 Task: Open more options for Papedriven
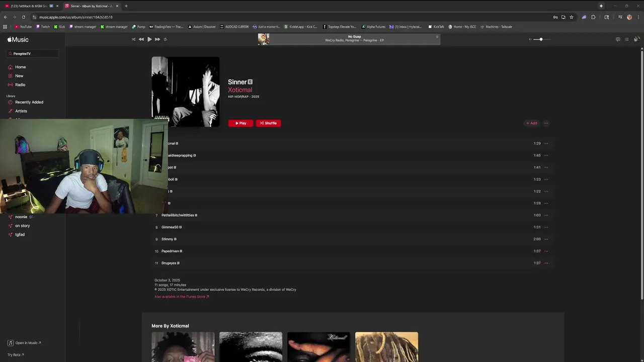(546, 251)
